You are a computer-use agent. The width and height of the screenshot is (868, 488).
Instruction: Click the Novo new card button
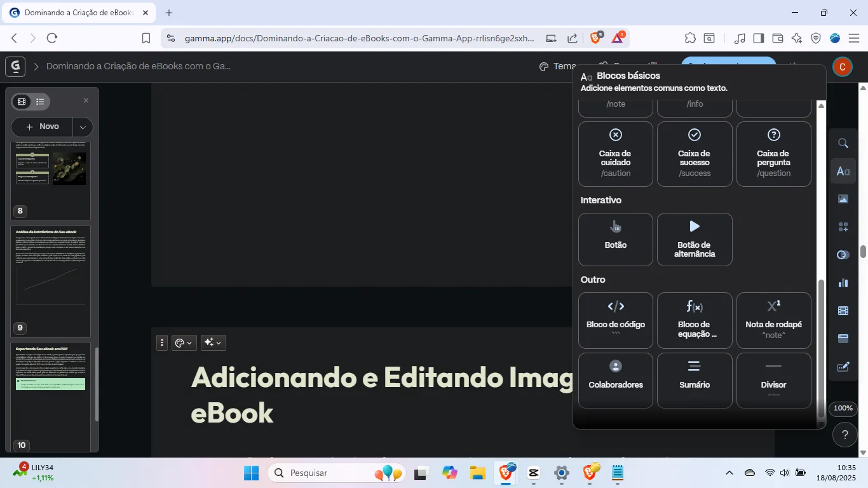coord(43,126)
